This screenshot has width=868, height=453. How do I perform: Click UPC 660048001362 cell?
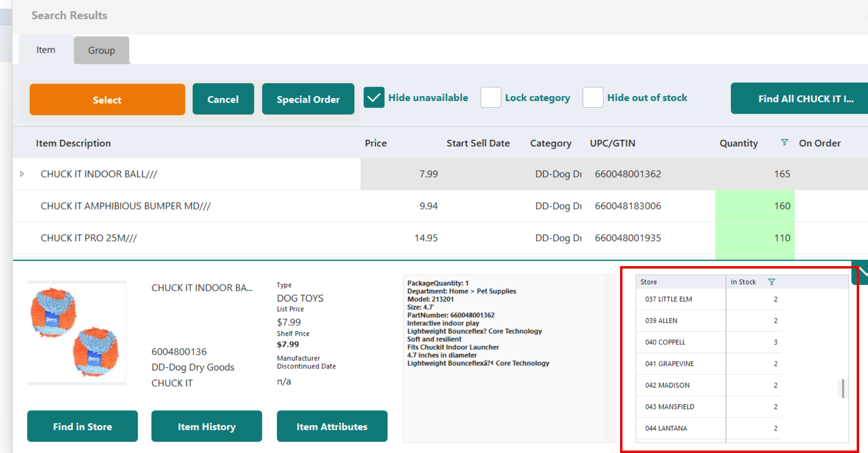(628, 174)
